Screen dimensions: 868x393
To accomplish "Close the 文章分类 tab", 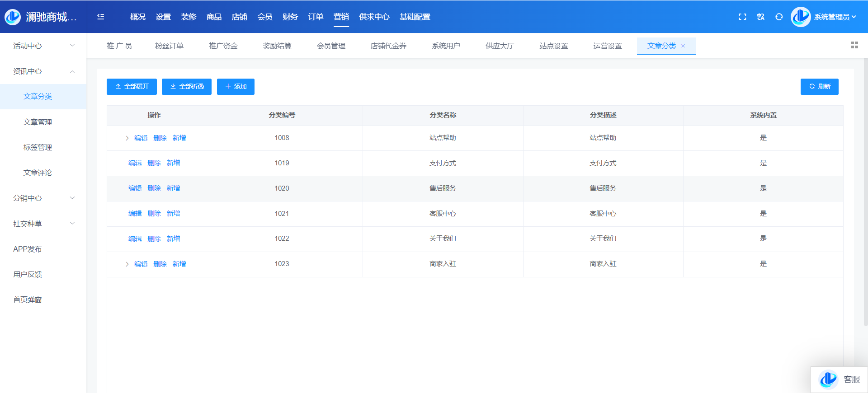I will [683, 46].
